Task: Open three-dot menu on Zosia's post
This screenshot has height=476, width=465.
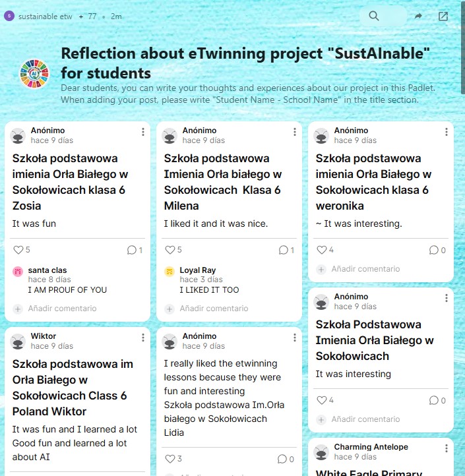Action: point(142,133)
